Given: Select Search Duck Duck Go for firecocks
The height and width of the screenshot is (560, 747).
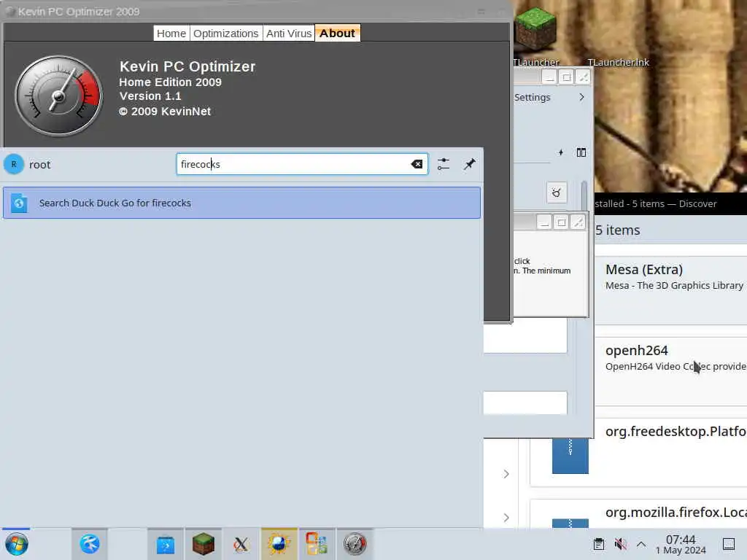Looking at the screenshot, I should pos(241,203).
